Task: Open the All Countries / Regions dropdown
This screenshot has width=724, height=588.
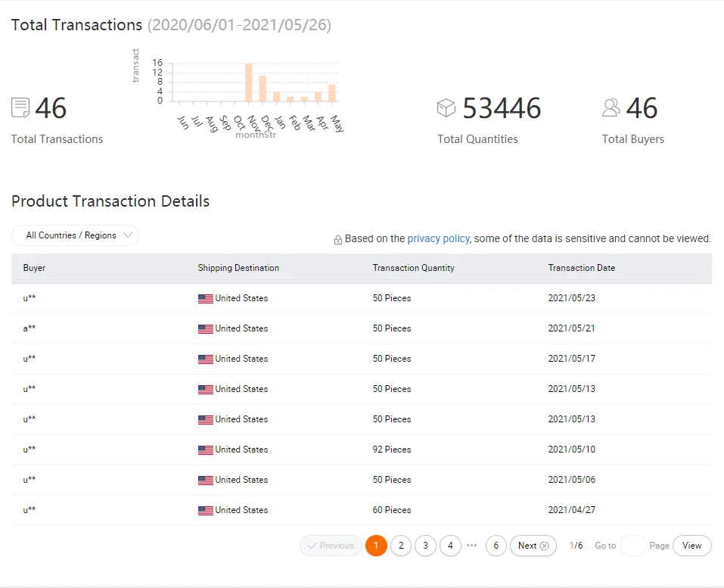Action: 75,235
